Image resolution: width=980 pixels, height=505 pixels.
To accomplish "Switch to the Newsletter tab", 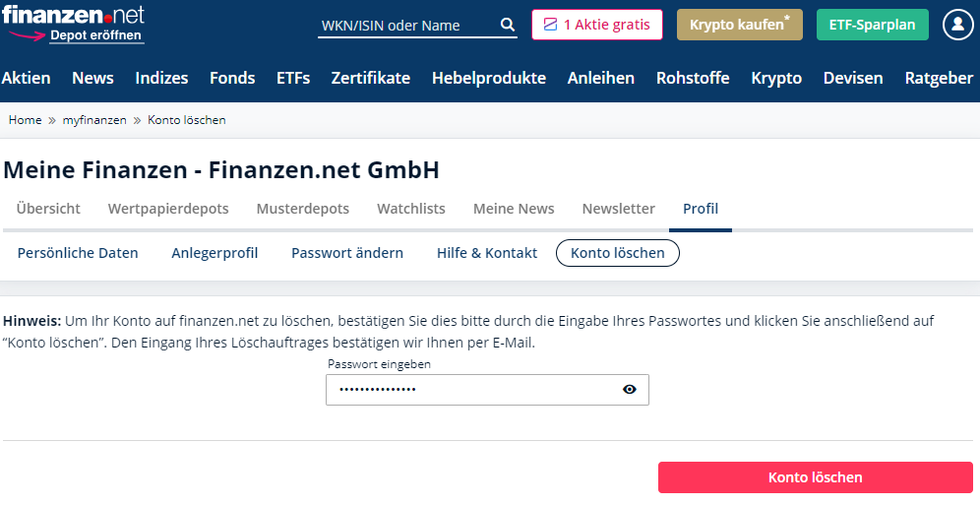I will [x=618, y=209].
